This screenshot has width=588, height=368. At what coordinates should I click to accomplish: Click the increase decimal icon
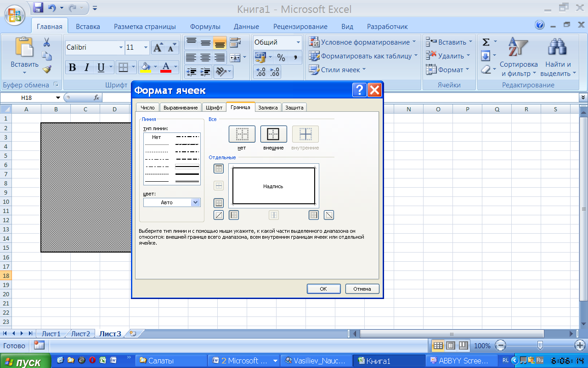[x=260, y=72]
